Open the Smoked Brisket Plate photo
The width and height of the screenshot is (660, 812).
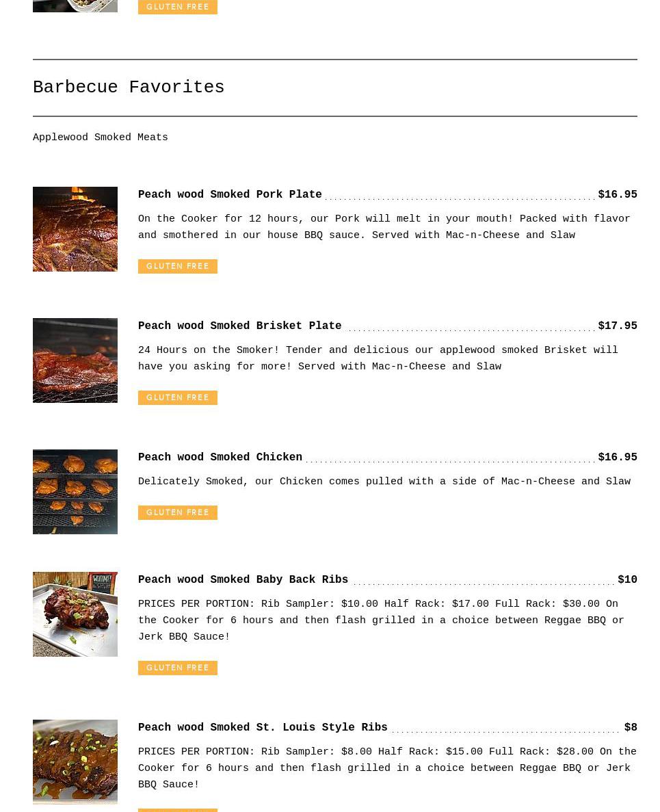[75, 361]
